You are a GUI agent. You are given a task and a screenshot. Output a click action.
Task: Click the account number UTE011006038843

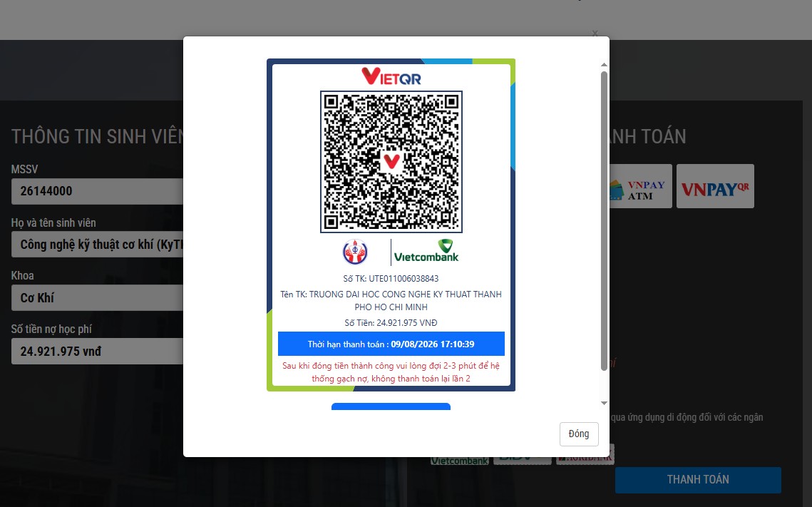pyautogui.click(x=404, y=279)
